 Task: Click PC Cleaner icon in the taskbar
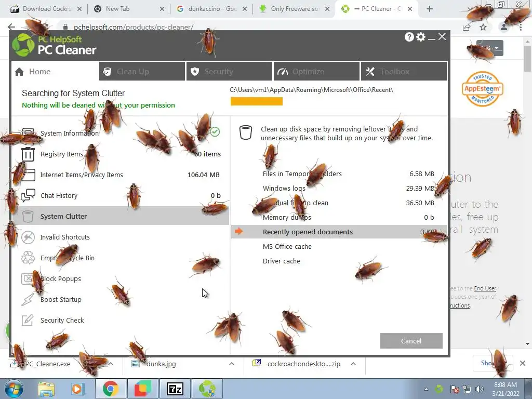[x=207, y=389]
